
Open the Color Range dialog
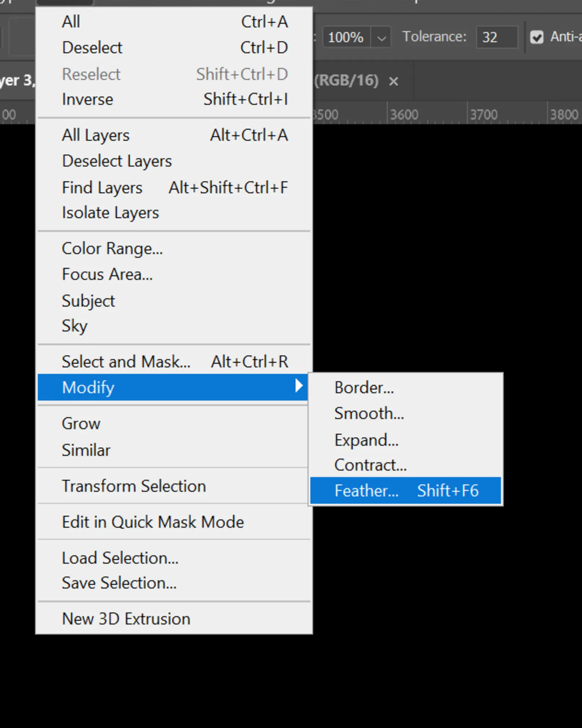112,248
